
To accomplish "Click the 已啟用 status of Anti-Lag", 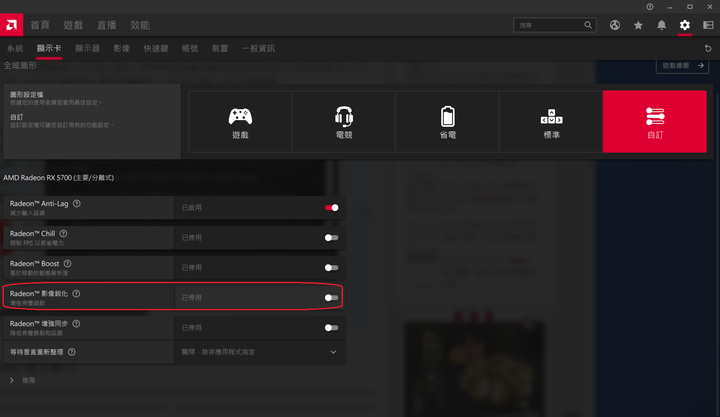I will point(191,208).
